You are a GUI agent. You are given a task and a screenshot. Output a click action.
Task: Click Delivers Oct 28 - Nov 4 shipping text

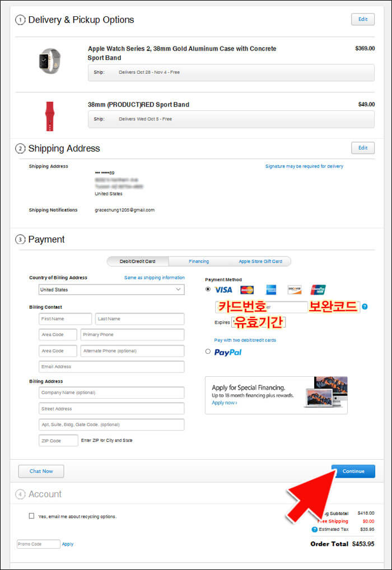(x=149, y=72)
